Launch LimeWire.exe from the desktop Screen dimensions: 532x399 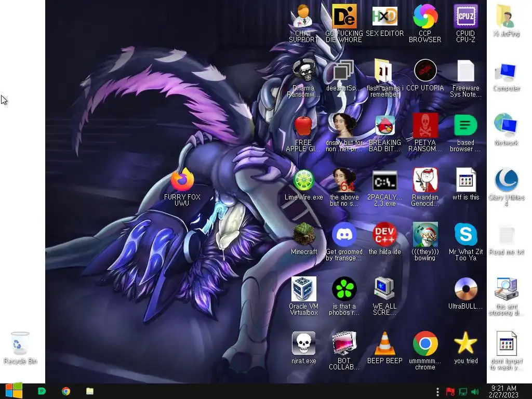pos(303,184)
